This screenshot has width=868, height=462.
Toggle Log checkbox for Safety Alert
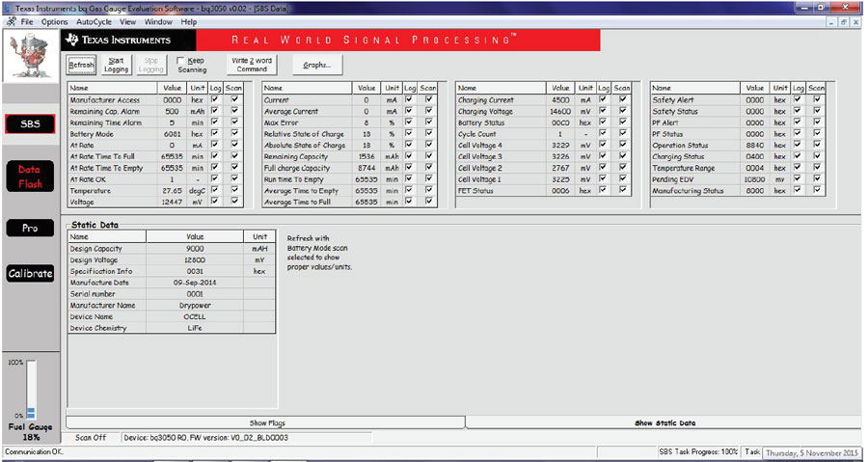tap(798, 99)
